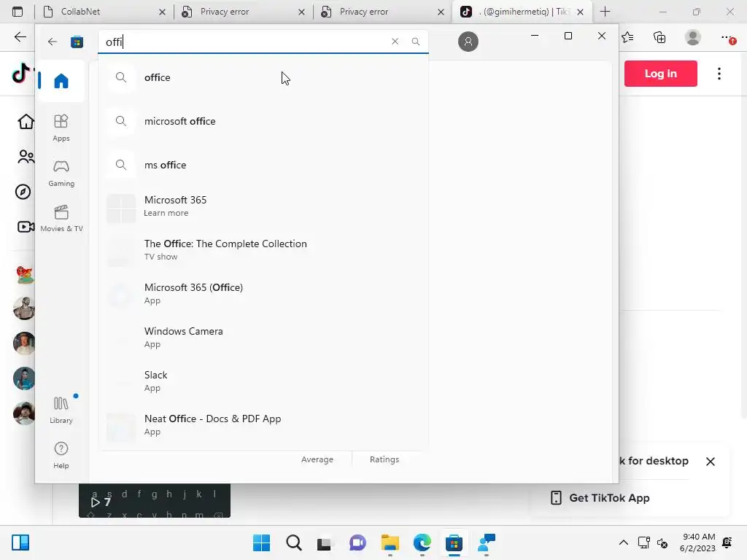The height and width of the screenshot is (560, 747).
Task: Open a new browser tab
Action: point(605,12)
